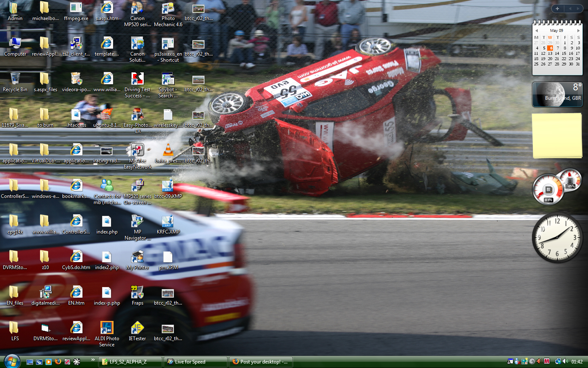Select the index2.php file icon
Viewport: 588px width, 368px height.
coord(107,260)
